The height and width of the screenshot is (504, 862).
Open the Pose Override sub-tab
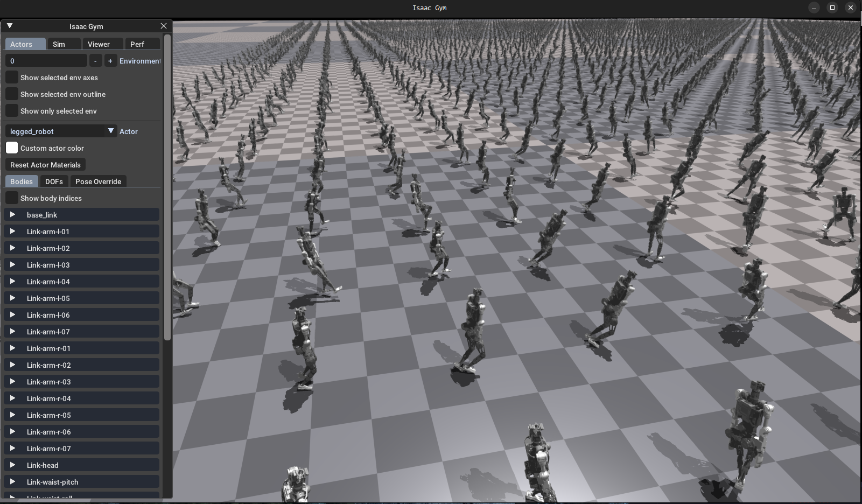tap(98, 181)
